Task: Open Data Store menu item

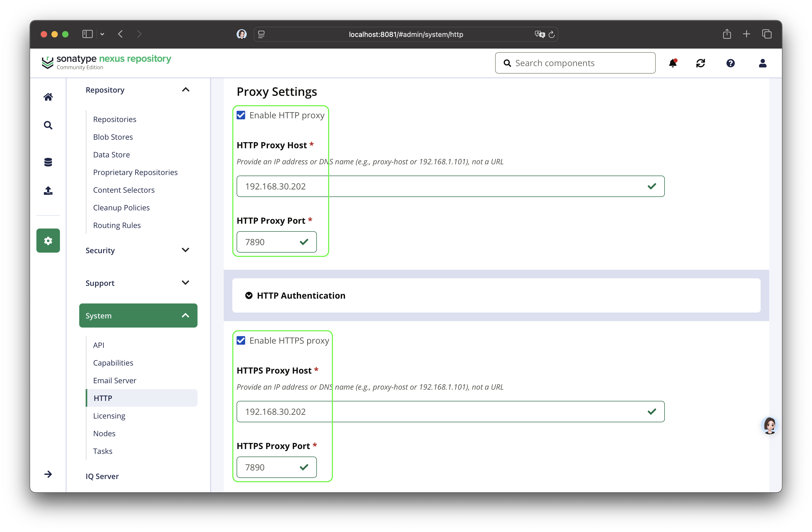Action: 112,155
